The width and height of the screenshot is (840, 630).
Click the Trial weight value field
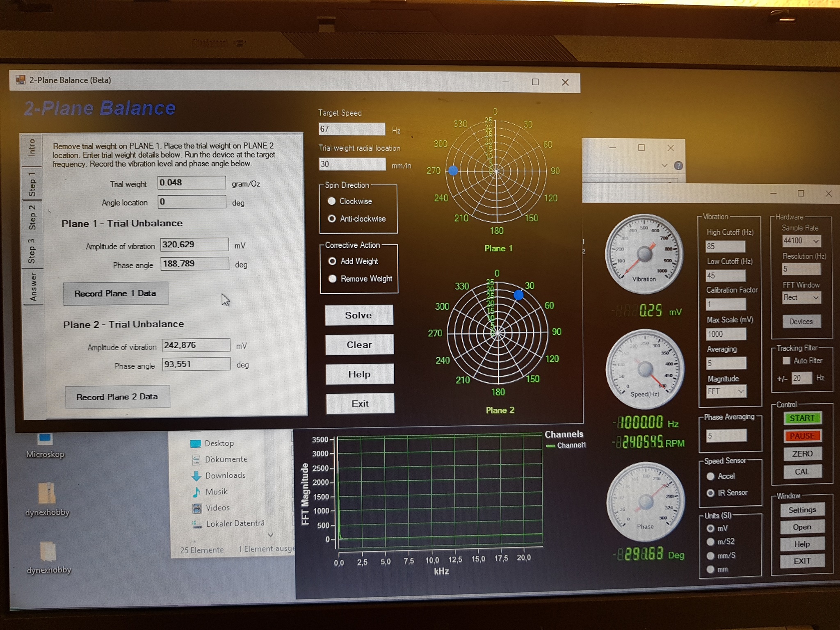point(192,183)
